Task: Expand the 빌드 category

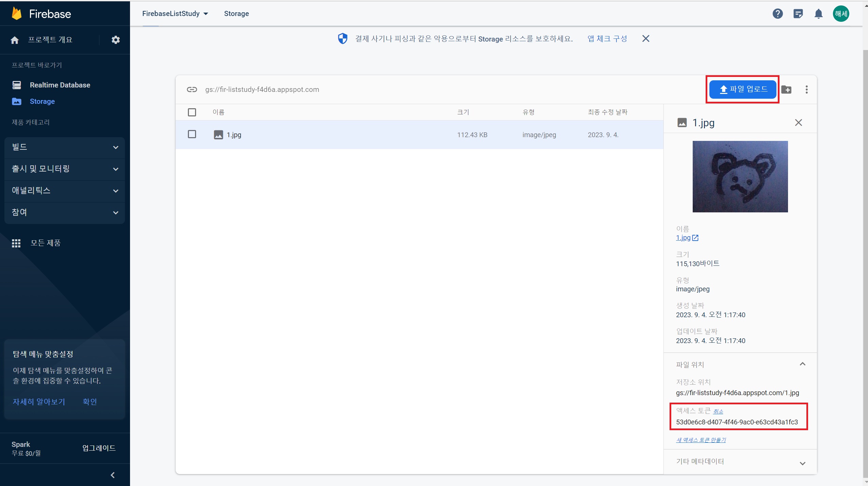Action: [x=65, y=147]
